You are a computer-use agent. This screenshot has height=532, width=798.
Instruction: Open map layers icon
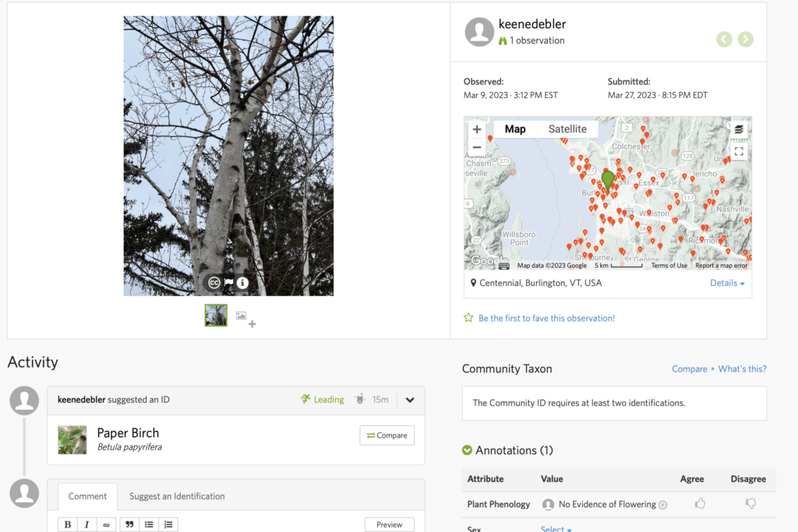click(x=739, y=129)
